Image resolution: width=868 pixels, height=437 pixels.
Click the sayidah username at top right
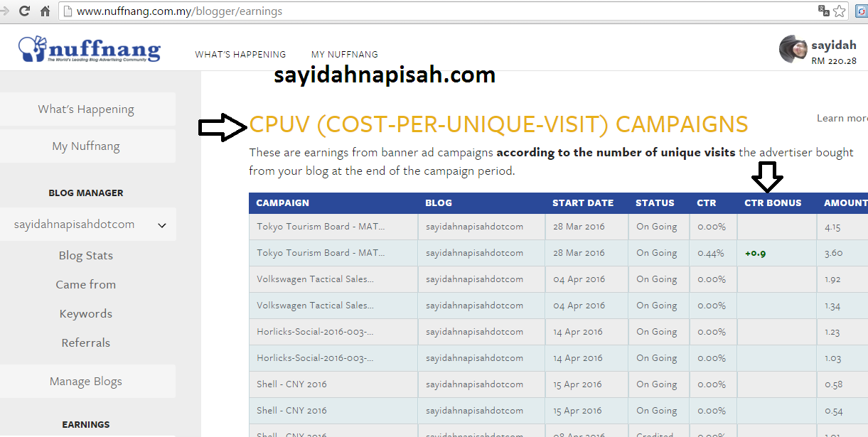tap(833, 45)
